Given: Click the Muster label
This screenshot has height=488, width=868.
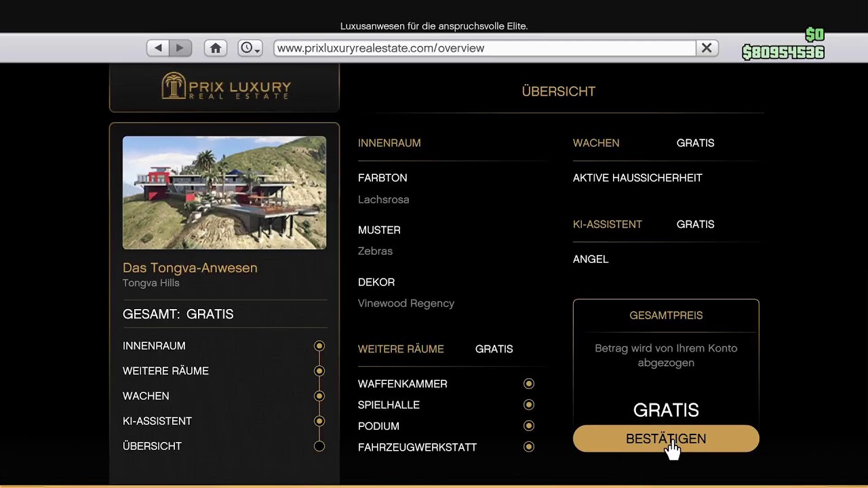Looking at the screenshot, I should point(379,230).
